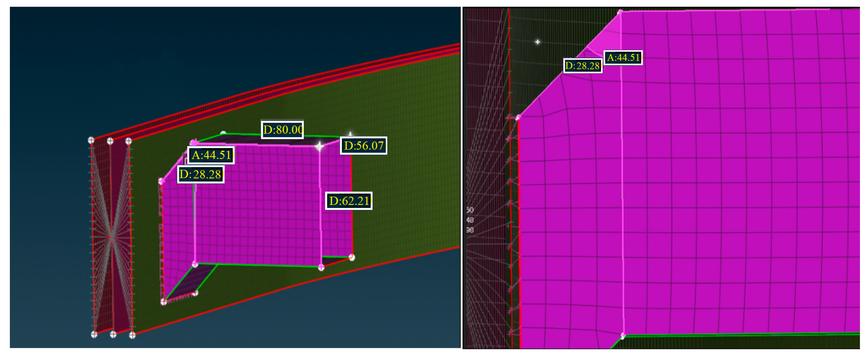Click A:44.51 angle label in left view
Viewport: 868px width, 358px height.
click(211, 155)
